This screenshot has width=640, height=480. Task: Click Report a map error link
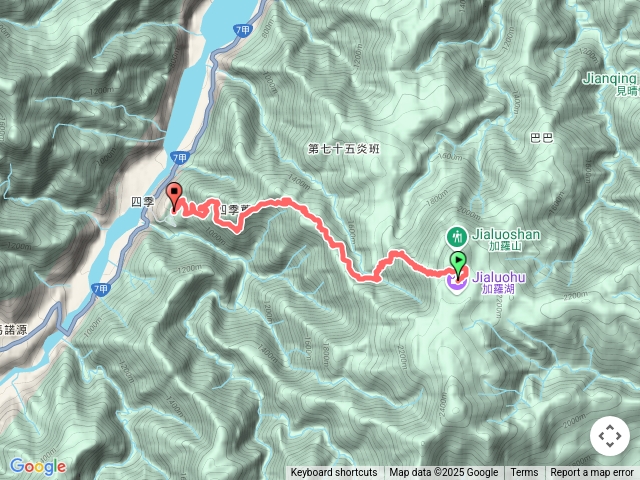[592, 473]
